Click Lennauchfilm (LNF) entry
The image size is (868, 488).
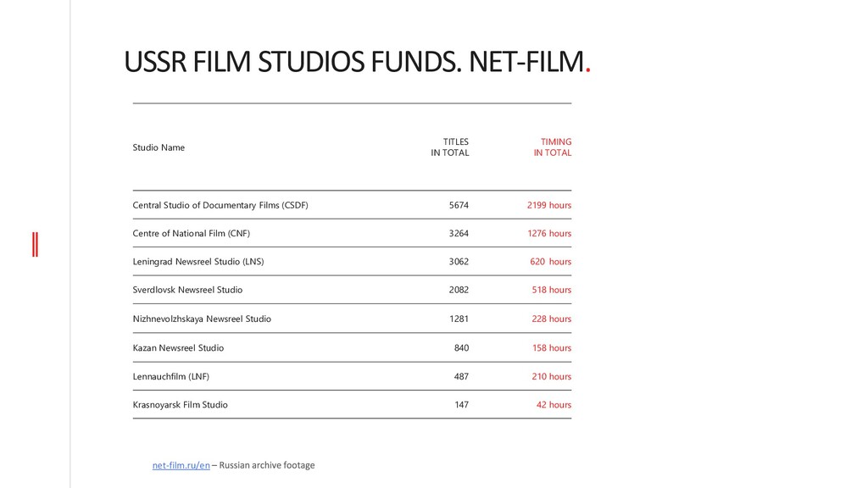[171, 377]
